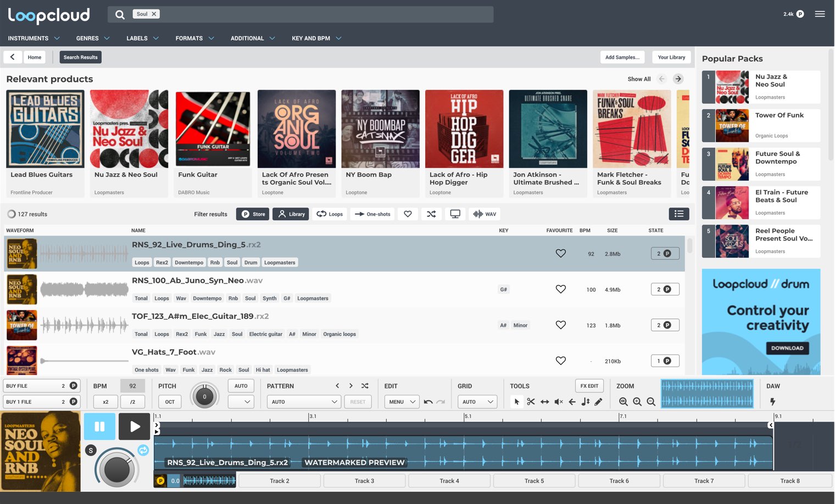Viewport: 835px width, 504px height.
Task: Open Your Library button
Action: (x=671, y=57)
